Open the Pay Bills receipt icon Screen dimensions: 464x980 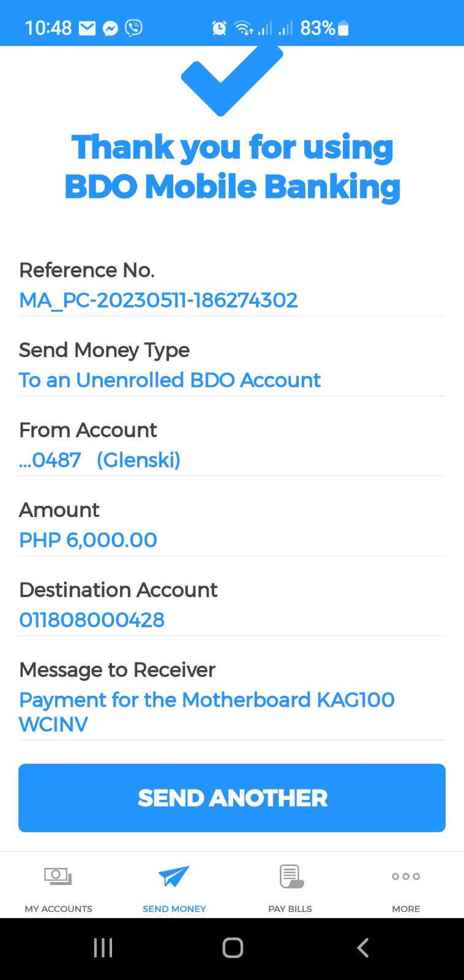[x=291, y=876]
